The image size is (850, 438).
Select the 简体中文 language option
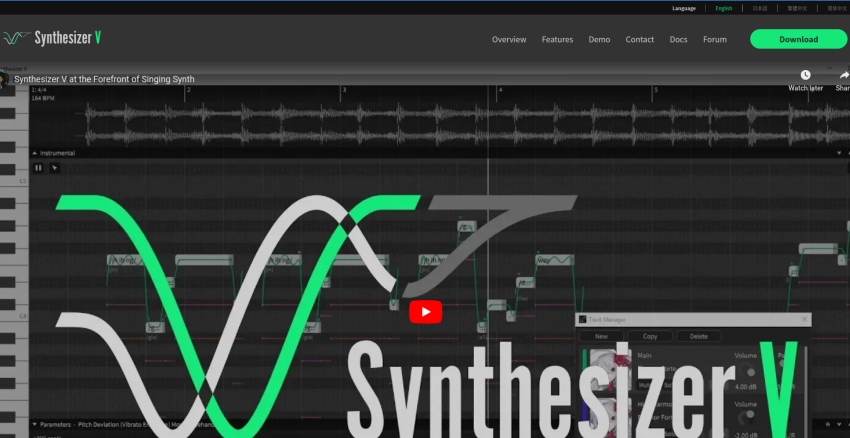837,8
